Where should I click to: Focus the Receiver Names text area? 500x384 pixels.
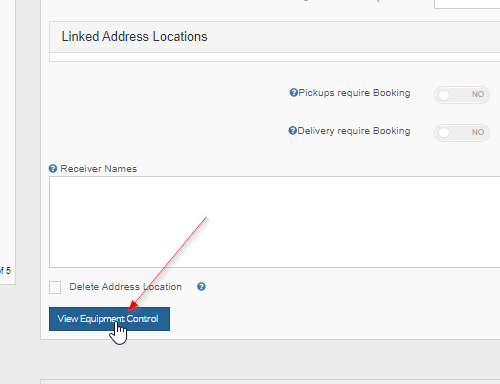274,222
